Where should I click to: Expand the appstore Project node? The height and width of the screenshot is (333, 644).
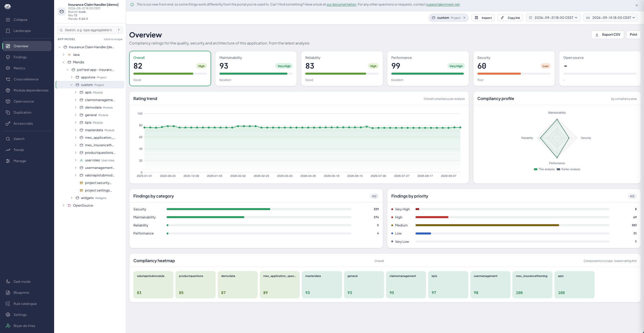click(72, 77)
